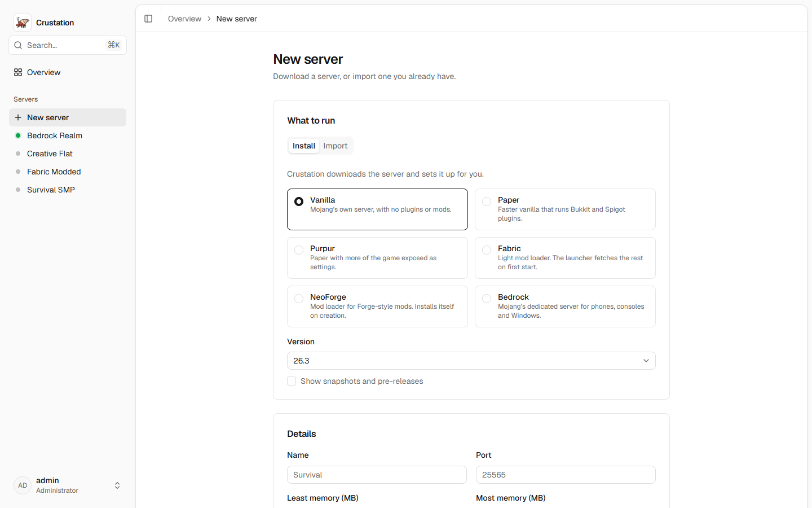
Task: Click the What to run heading
Action: click(x=311, y=121)
